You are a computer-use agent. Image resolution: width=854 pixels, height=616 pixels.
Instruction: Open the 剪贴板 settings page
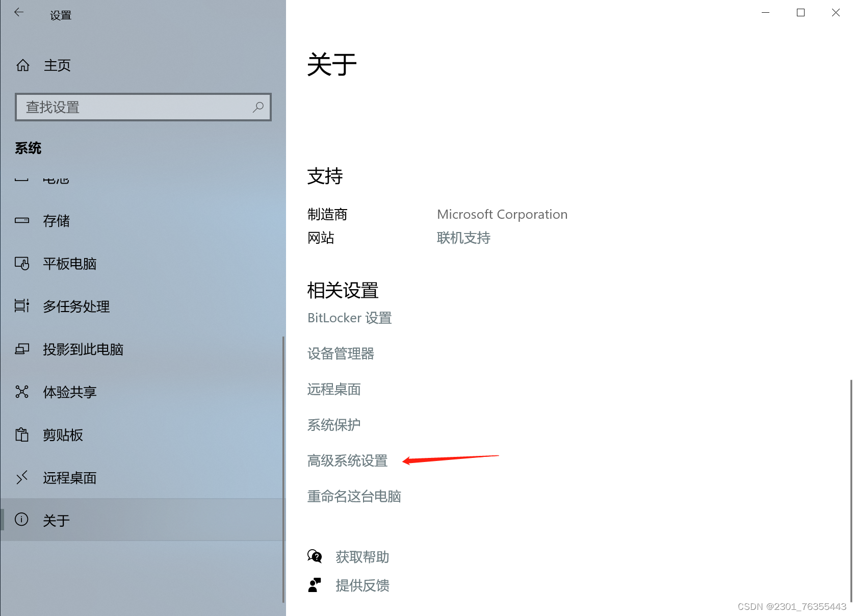63,435
